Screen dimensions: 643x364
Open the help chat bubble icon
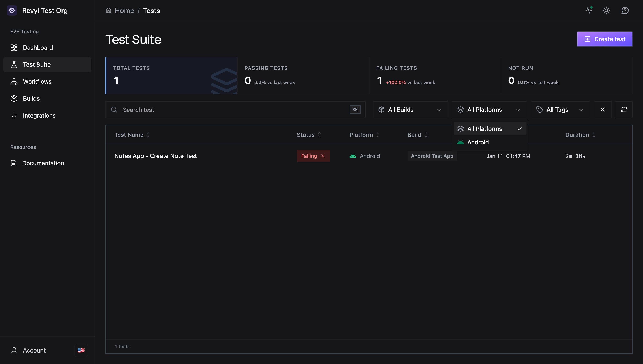pos(625,10)
